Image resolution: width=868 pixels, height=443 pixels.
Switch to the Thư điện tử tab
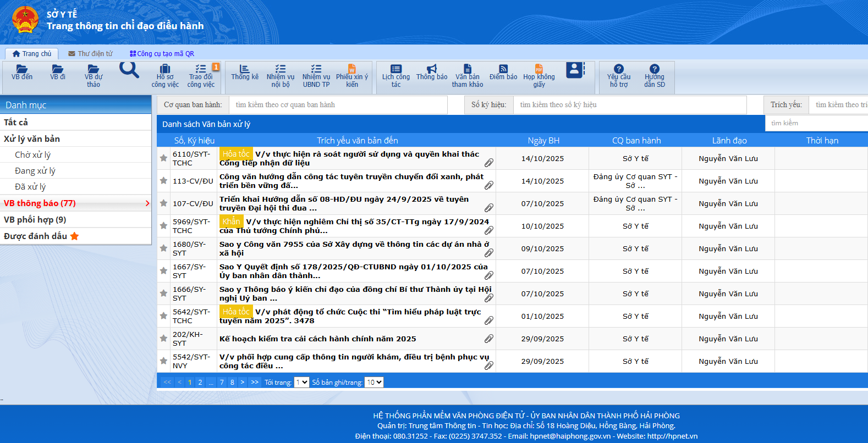click(90, 54)
